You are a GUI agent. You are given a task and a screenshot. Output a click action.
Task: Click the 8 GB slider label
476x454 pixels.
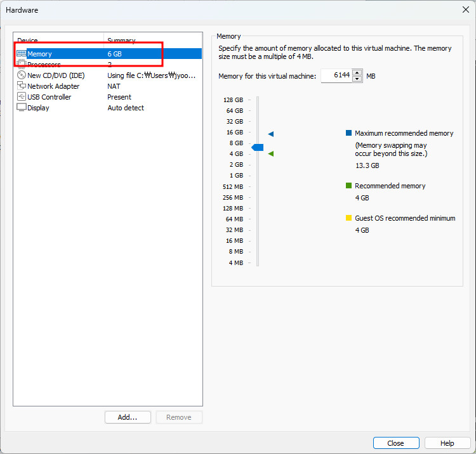click(236, 143)
